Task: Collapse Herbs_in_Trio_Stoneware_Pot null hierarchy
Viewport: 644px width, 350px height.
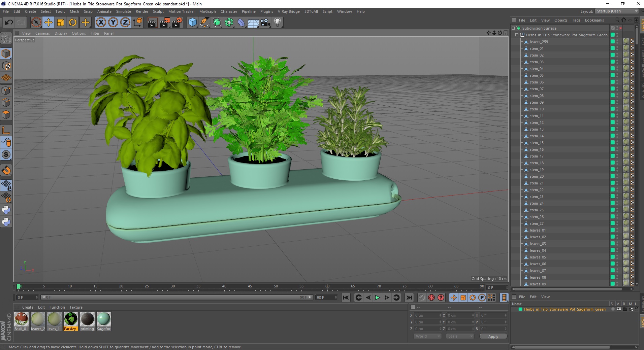Action: point(517,35)
